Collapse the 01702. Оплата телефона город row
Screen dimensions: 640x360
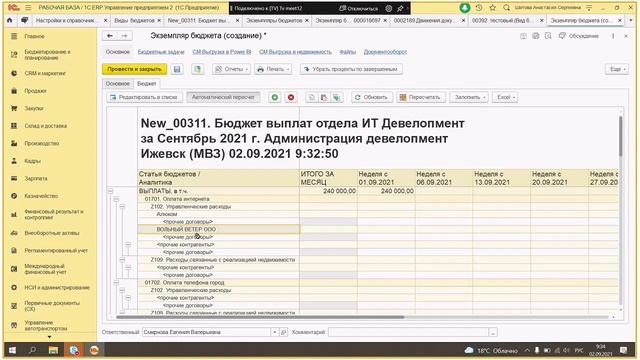point(116,282)
